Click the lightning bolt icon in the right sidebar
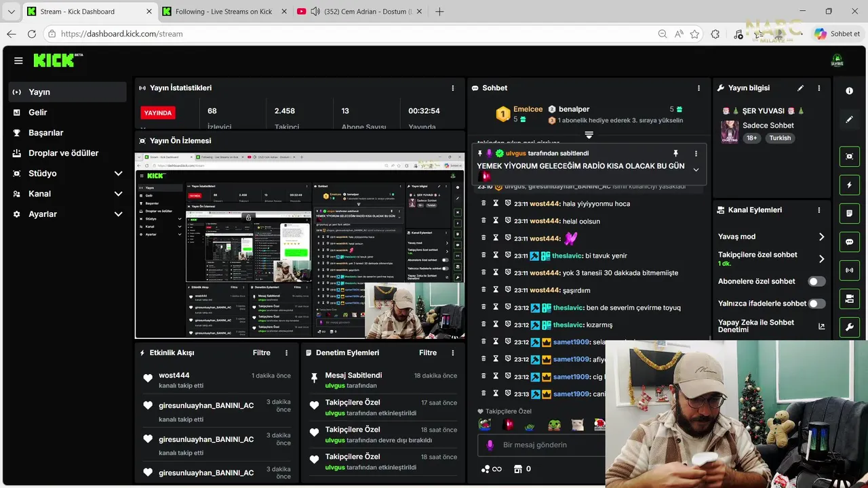This screenshot has width=868, height=488. pyautogui.click(x=849, y=185)
